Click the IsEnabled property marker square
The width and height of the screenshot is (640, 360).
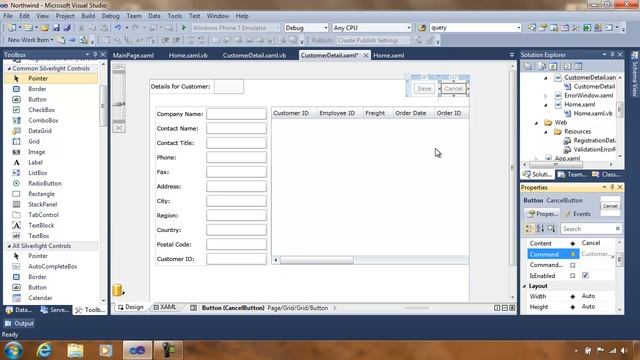point(573,276)
